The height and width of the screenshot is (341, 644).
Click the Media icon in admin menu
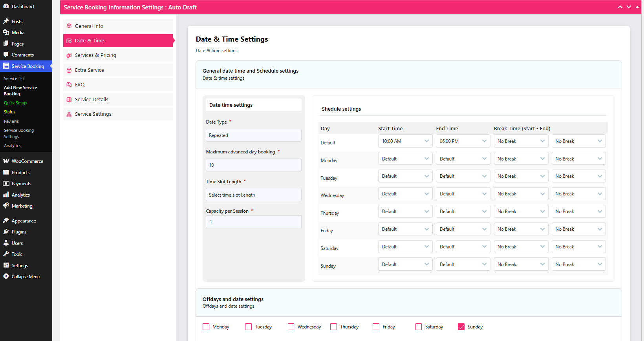click(6, 33)
